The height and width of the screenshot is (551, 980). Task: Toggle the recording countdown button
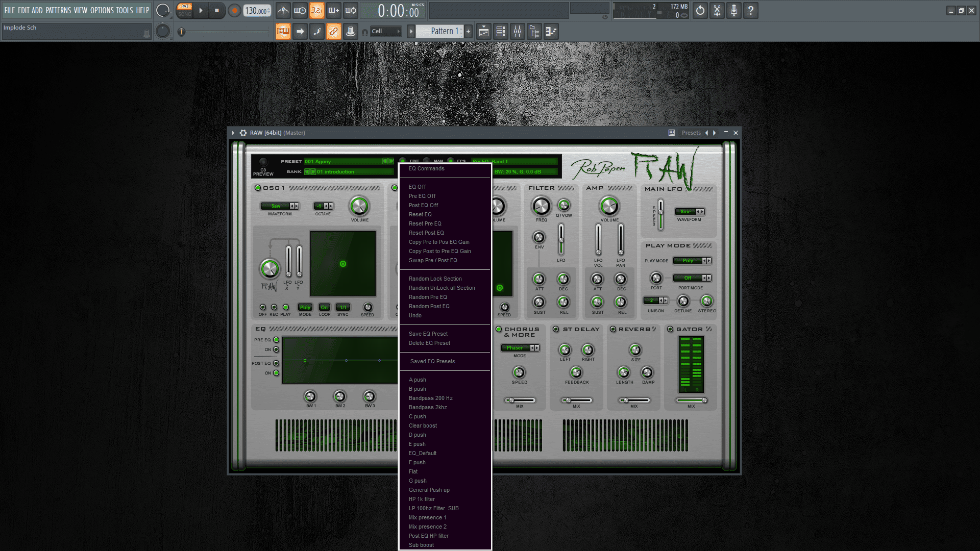click(317, 11)
